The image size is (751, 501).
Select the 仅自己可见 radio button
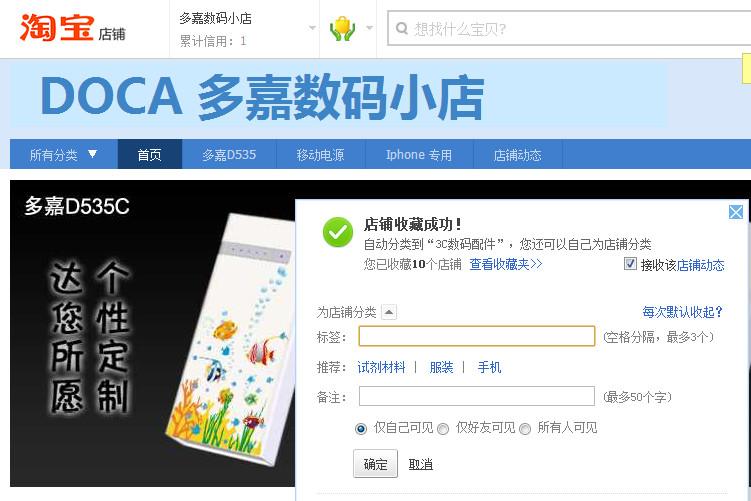(x=361, y=429)
